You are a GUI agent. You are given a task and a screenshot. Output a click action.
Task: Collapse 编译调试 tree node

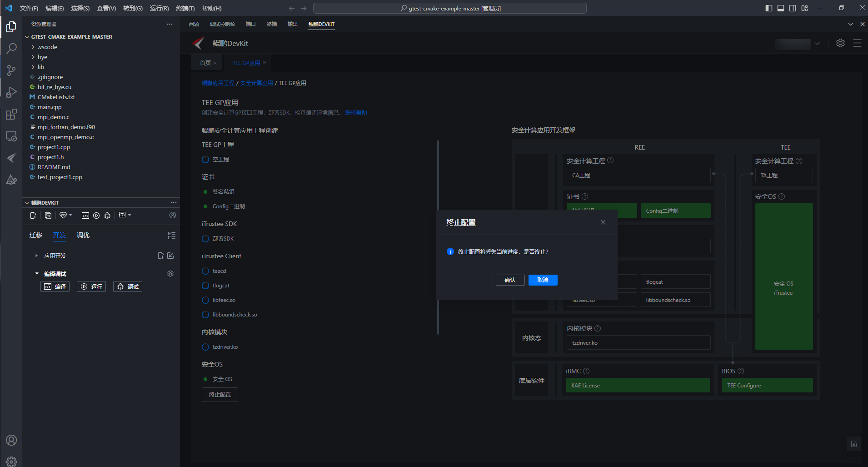37,274
